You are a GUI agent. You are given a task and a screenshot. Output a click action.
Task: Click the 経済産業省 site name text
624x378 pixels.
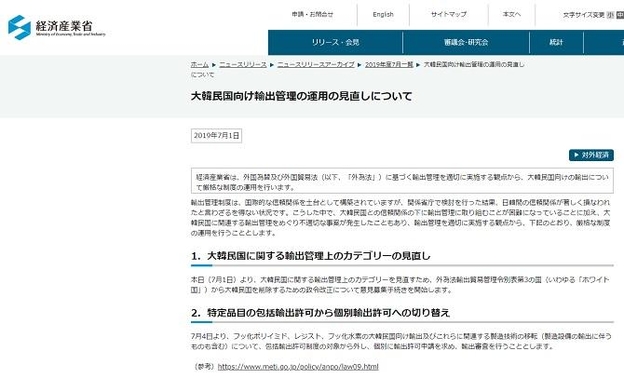[64, 26]
